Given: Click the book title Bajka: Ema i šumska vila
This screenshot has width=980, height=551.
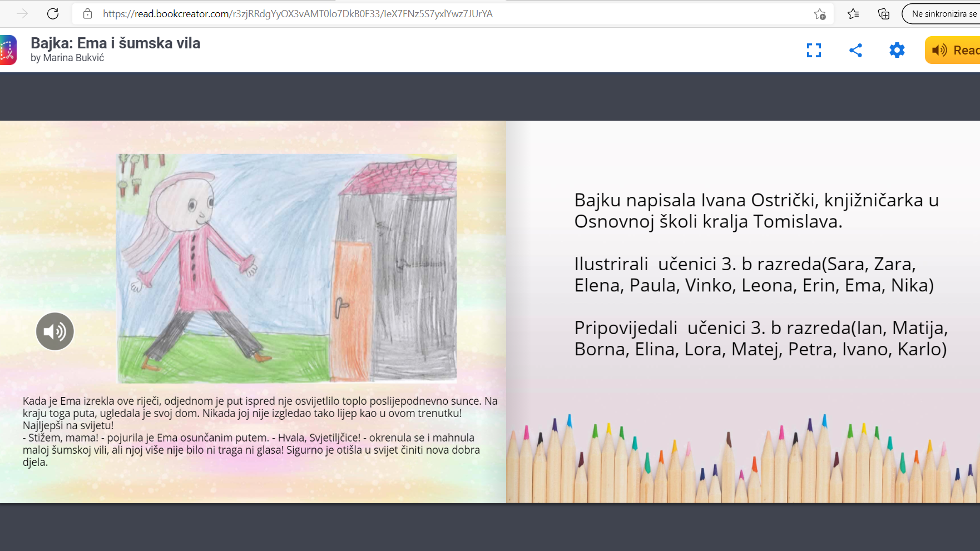Looking at the screenshot, I should coord(116,43).
